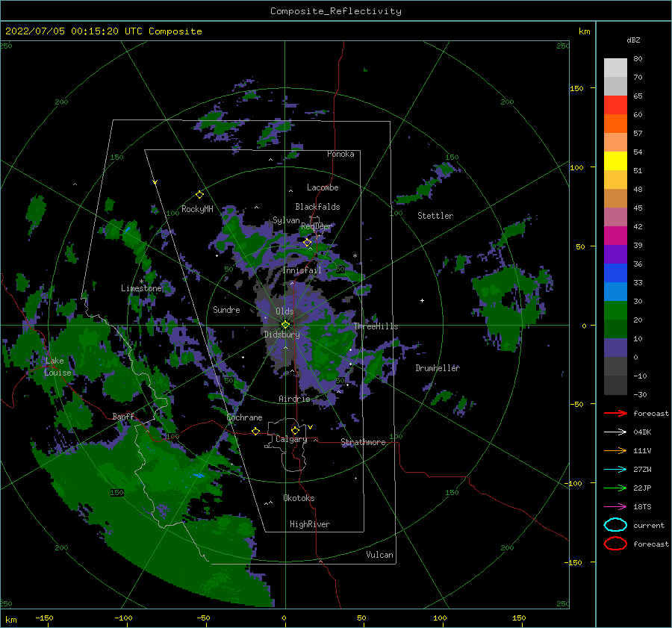Screen dimensions: 672x628
Task: Click the yellow diamond marker near Cochrane
Action: pos(255,431)
